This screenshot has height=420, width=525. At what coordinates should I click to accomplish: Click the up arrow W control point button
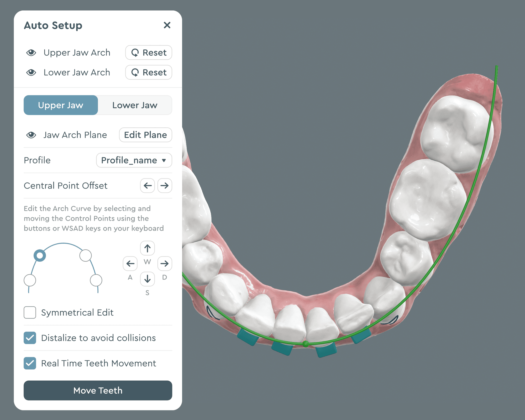[x=147, y=248]
